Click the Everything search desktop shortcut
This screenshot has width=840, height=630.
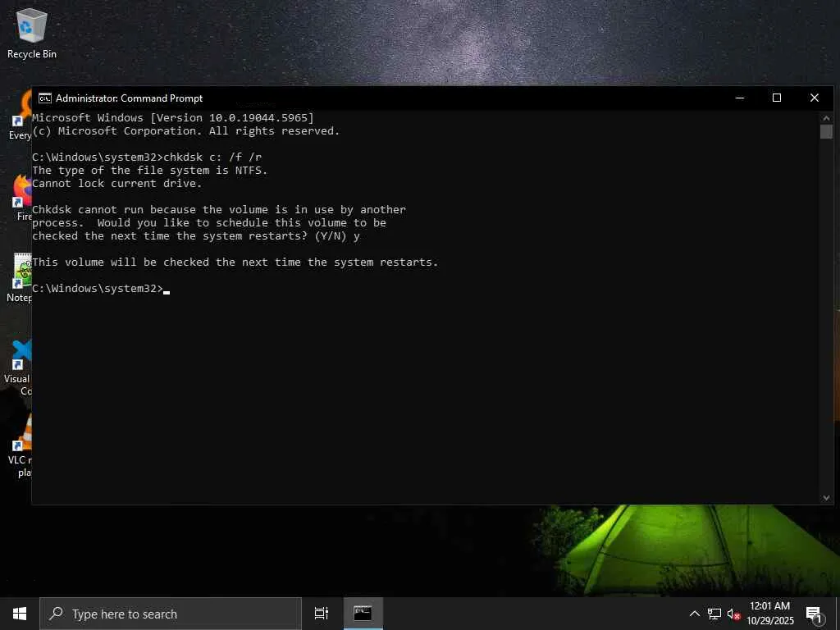tap(21, 115)
